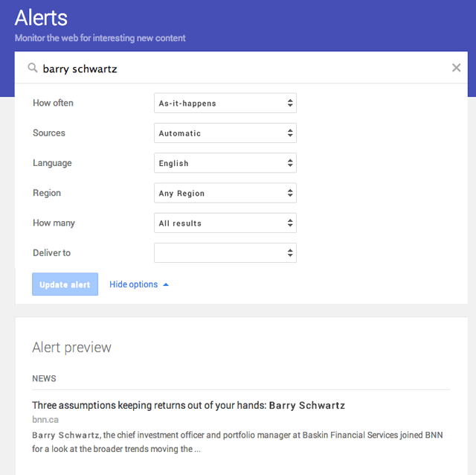Screen dimensions: 476x475
Task: Open the Three assumptions article headline
Action: coord(188,406)
